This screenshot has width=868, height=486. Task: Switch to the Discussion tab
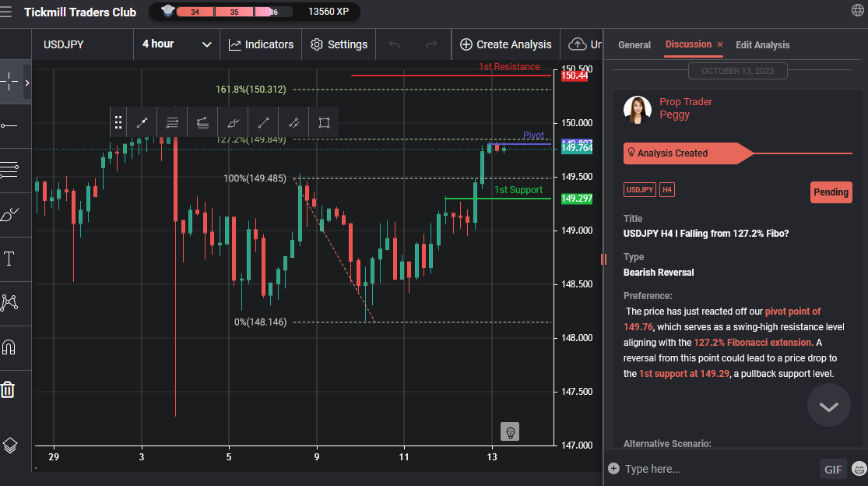(x=688, y=44)
